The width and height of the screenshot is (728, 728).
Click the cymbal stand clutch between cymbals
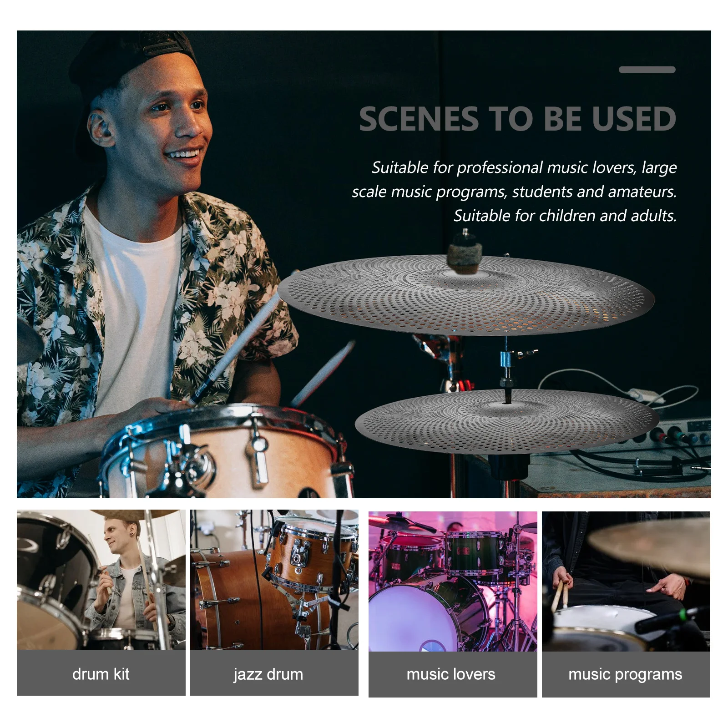click(506, 364)
